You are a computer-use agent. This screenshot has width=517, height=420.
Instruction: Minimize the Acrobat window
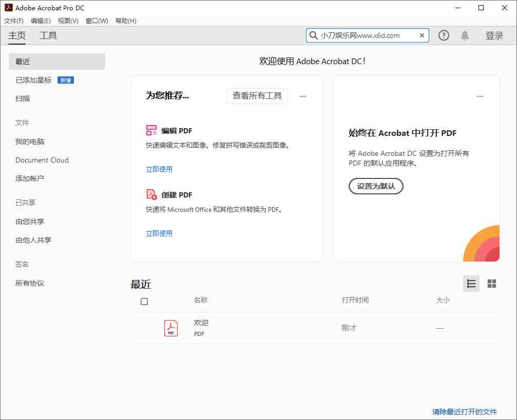click(457, 8)
